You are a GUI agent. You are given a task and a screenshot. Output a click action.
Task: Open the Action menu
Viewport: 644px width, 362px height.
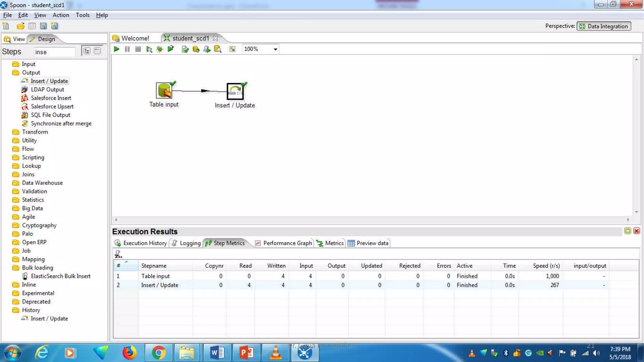[61, 15]
